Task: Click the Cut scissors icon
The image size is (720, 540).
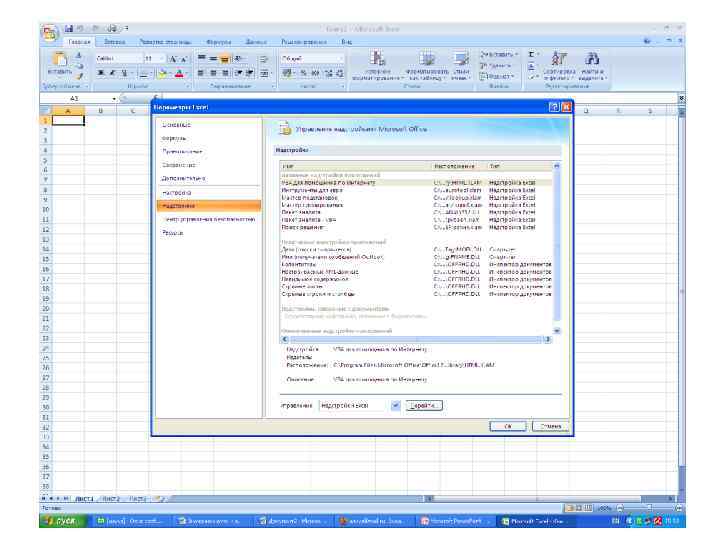Action: 79,55
